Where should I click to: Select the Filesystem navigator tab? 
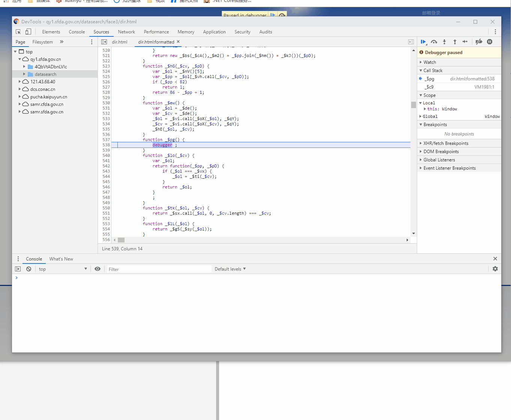43,42
